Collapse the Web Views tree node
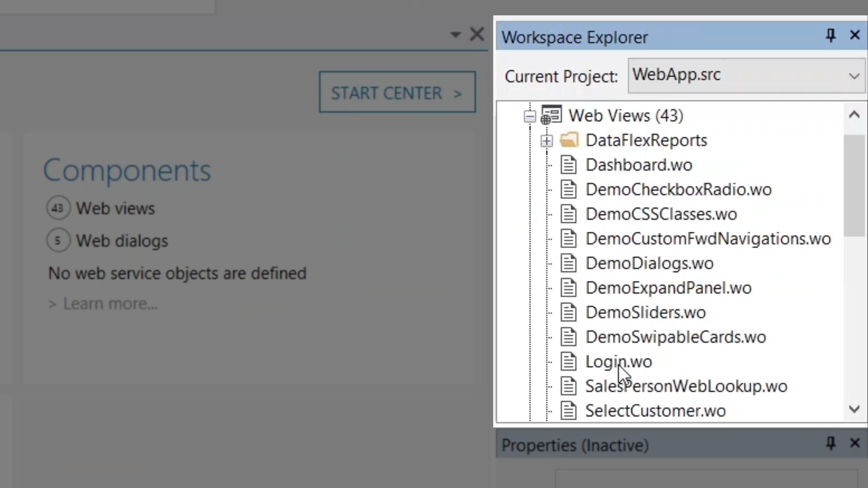The height and width of the screenshot is (488, 868). pyautogui.click(x=530, y=116)
